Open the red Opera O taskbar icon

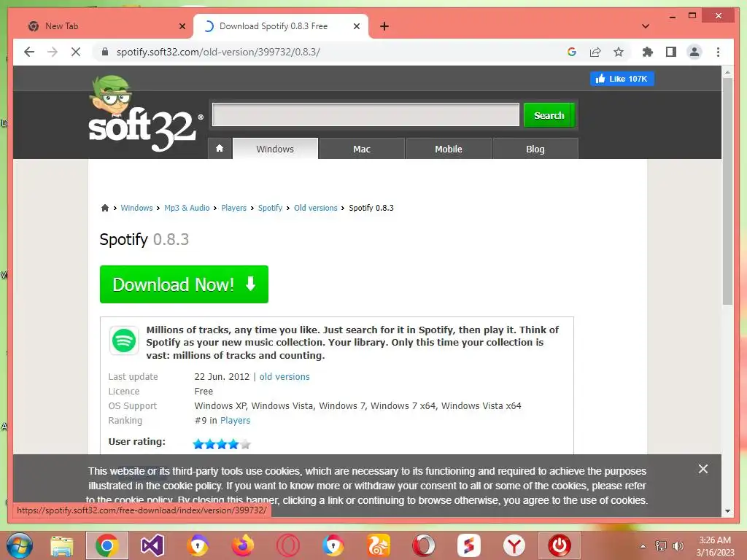click(287, 545)
